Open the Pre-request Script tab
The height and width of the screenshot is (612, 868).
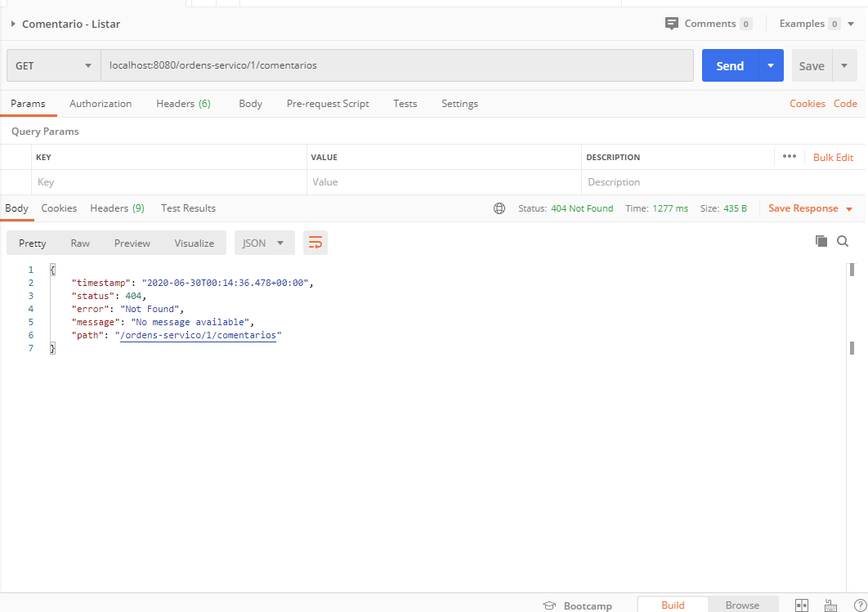pos(328,104)
